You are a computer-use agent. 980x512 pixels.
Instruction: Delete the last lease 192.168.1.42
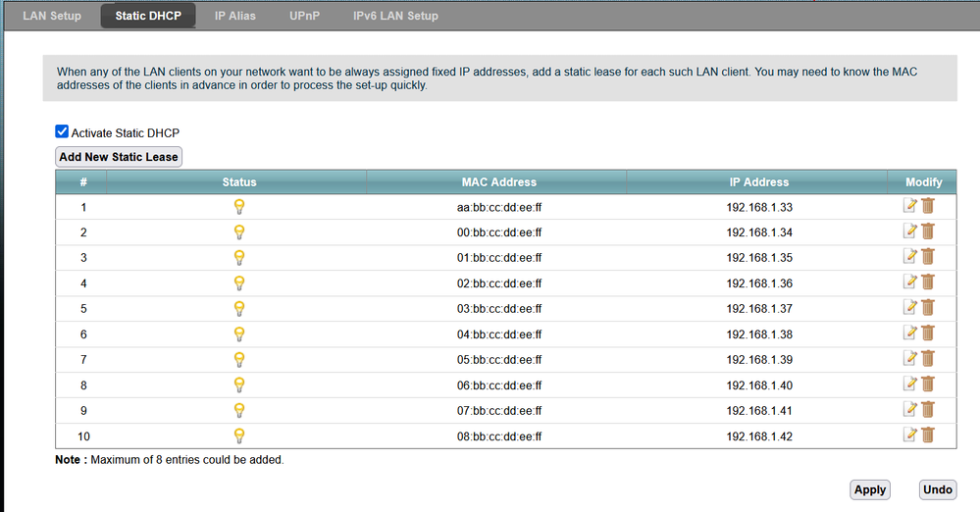[x=927, y=435]
